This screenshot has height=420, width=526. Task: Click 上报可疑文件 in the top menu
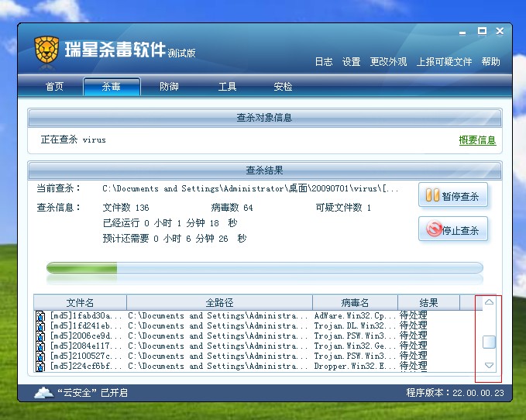444,62
